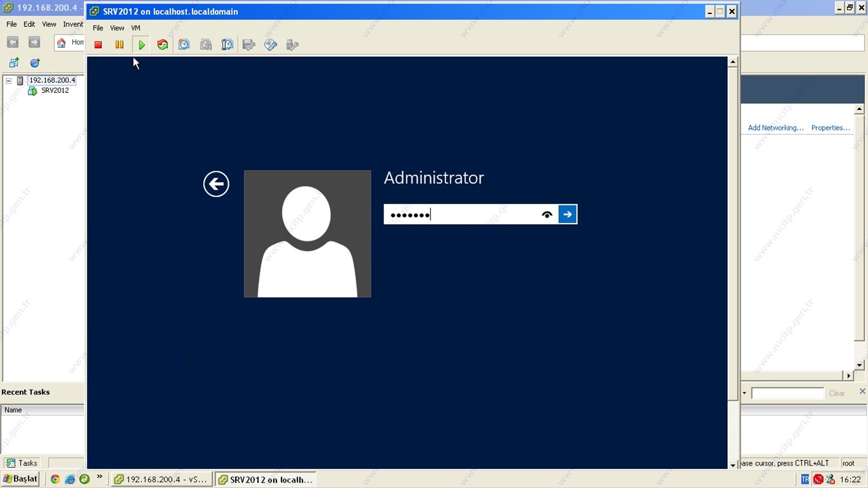
Task: Click the Başlat start button
Action: (20, 479)
